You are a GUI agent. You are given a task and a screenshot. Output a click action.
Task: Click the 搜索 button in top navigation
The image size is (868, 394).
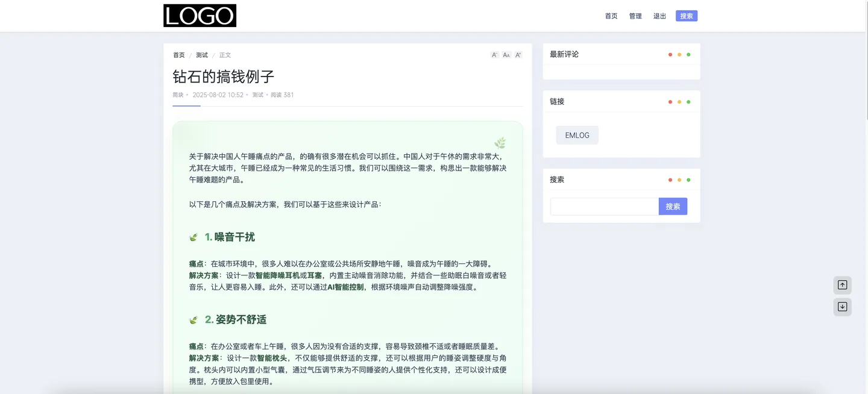point(687,16)
